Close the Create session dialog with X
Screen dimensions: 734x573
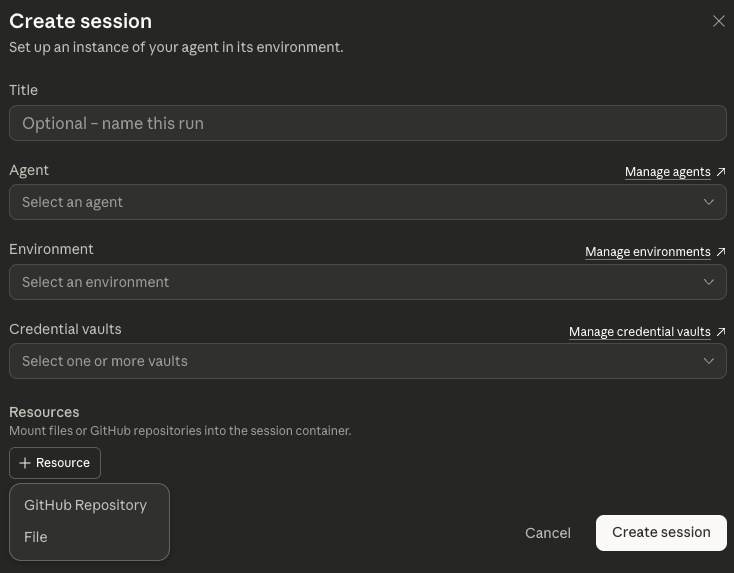coord(718,21)
